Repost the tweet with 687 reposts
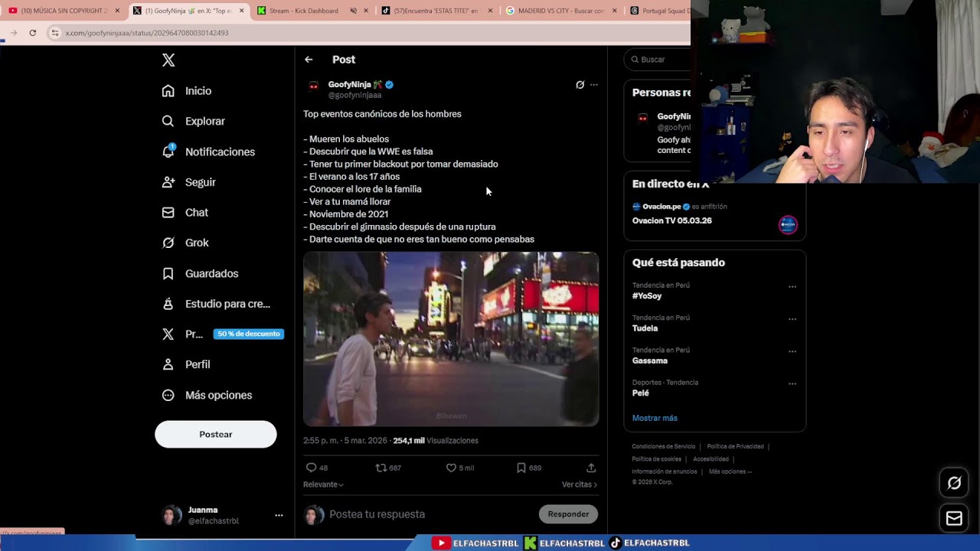The height and width of the screenshot is (551, 980). coord(388,468)
